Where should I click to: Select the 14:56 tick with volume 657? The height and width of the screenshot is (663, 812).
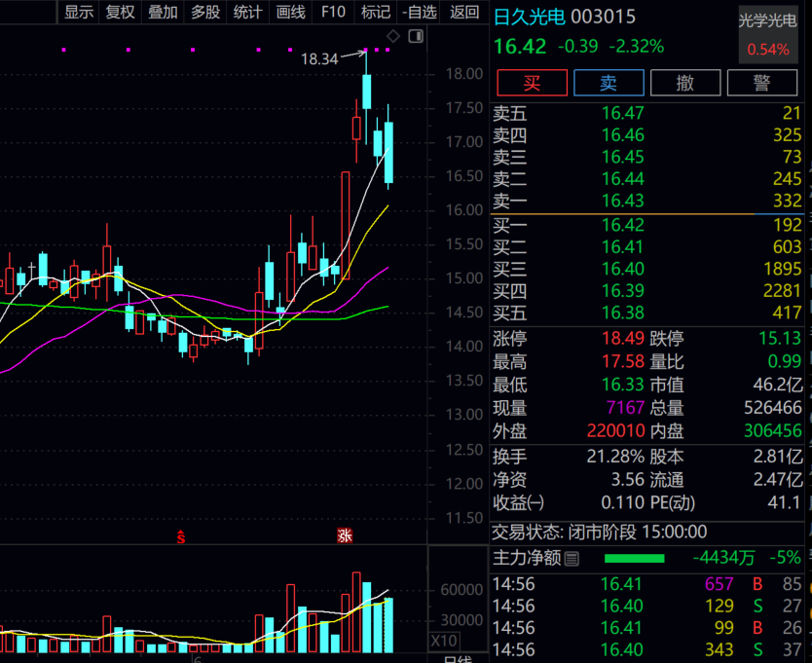coord(646,584)
